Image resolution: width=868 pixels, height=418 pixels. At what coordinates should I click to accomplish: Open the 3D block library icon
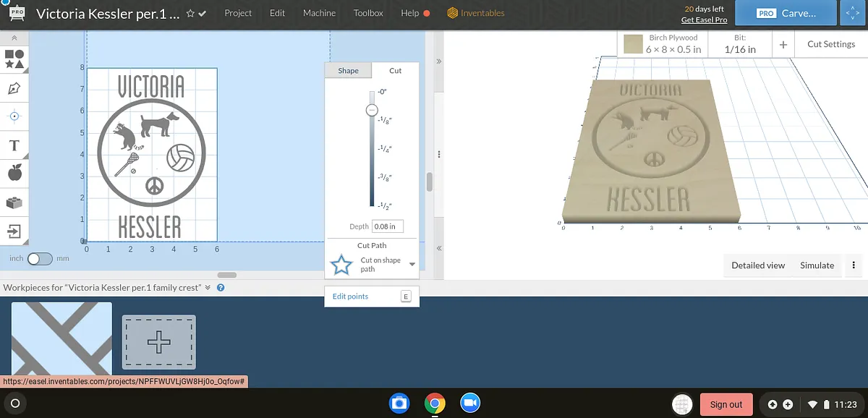14,202
